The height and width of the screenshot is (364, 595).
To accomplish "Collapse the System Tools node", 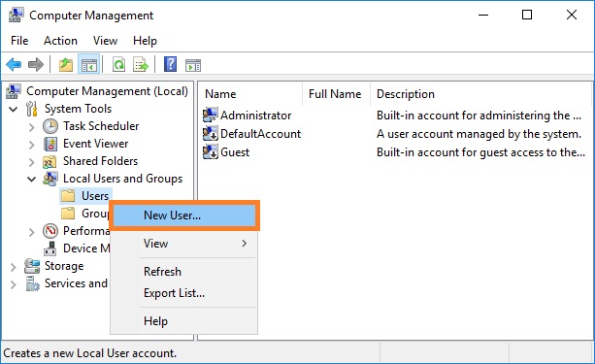I will 14,110.
